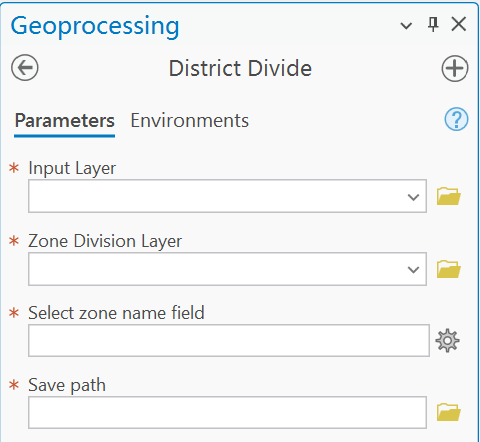Click the Input Layer label
The width and height of the screenshot is (480, 442).
[x=72, y=168]
